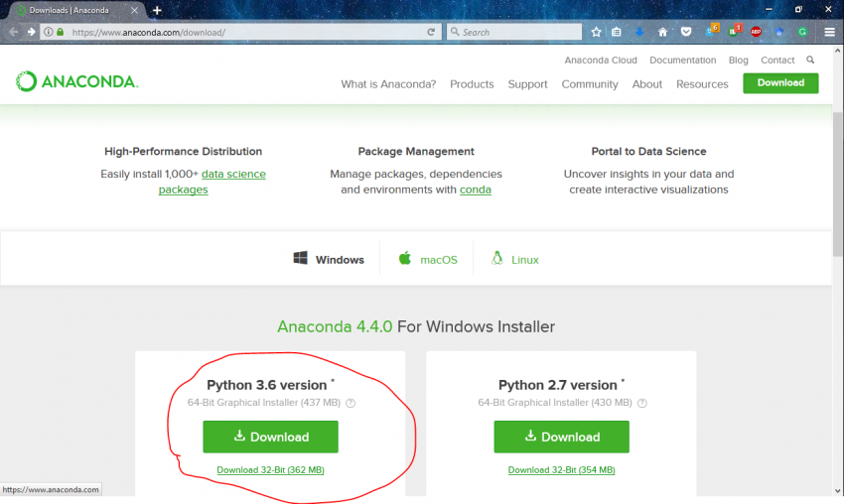Download Python 2.7 32-Bit (354 MB) link
Viewport: 844px width, 504px height.
pos(561,470)
